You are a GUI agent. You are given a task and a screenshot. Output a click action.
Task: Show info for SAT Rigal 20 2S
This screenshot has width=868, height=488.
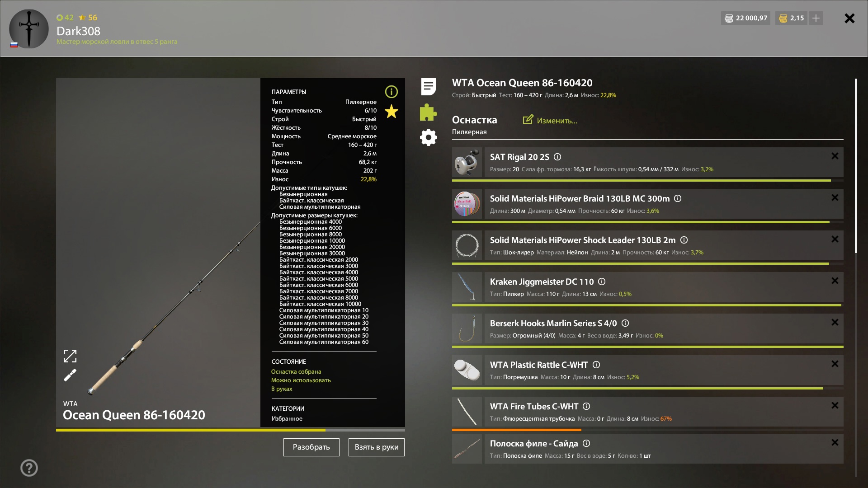click(557, 157)
